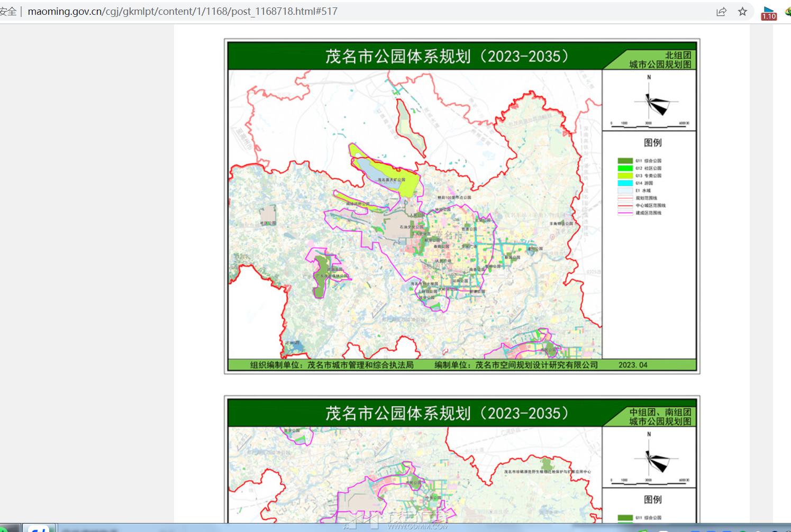This screenshot has height=532, width=791.
Task: Click the 茂名露天矿公园 label on the map
Action: point(392,180)
